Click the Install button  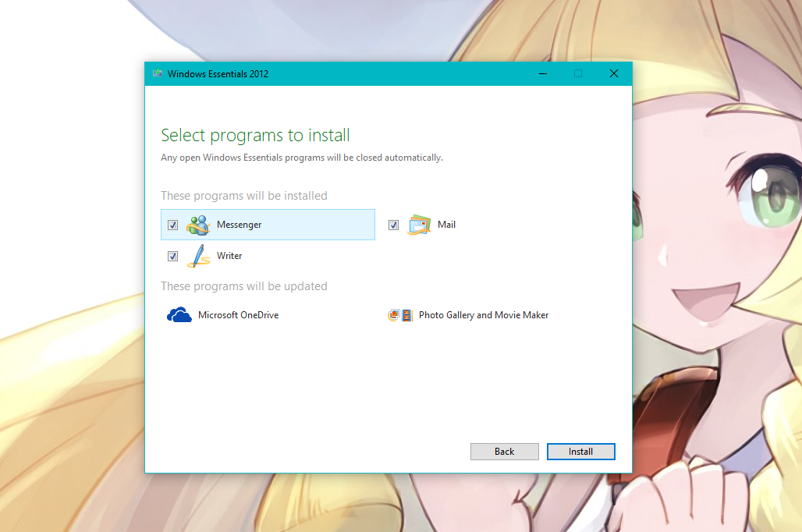point(581,452)
